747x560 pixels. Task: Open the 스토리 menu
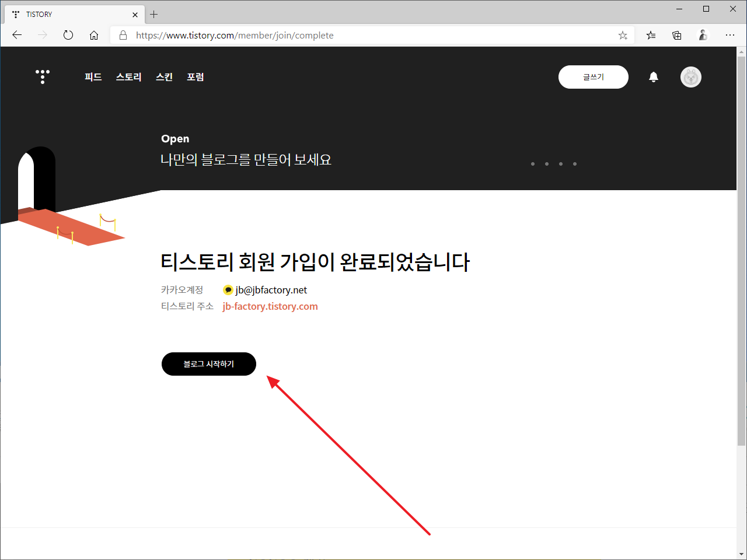[x=129, y=77]
